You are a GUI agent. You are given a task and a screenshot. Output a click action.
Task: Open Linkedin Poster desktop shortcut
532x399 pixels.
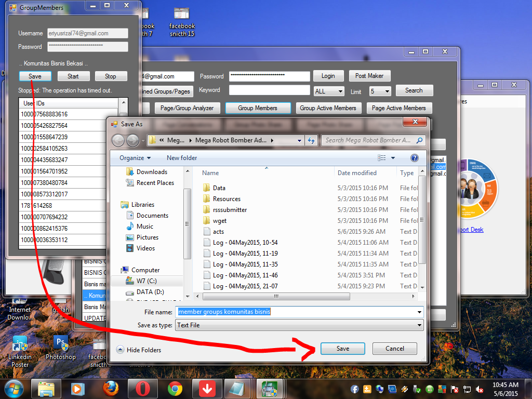20,352
